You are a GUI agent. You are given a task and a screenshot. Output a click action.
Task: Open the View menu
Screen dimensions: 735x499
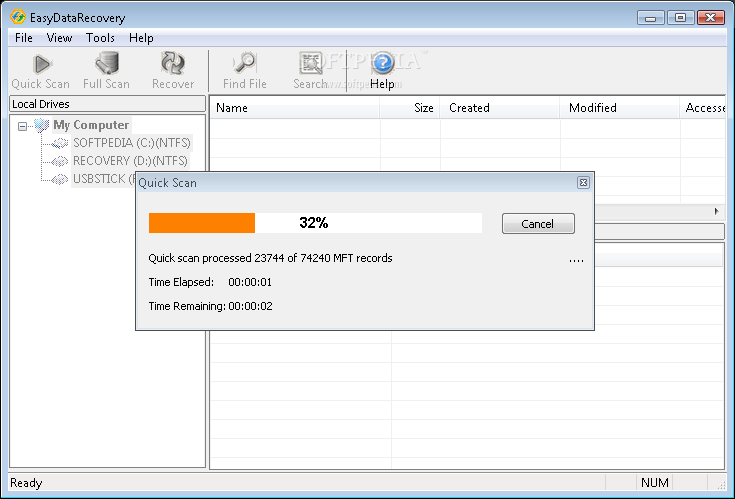coord(59,38)
